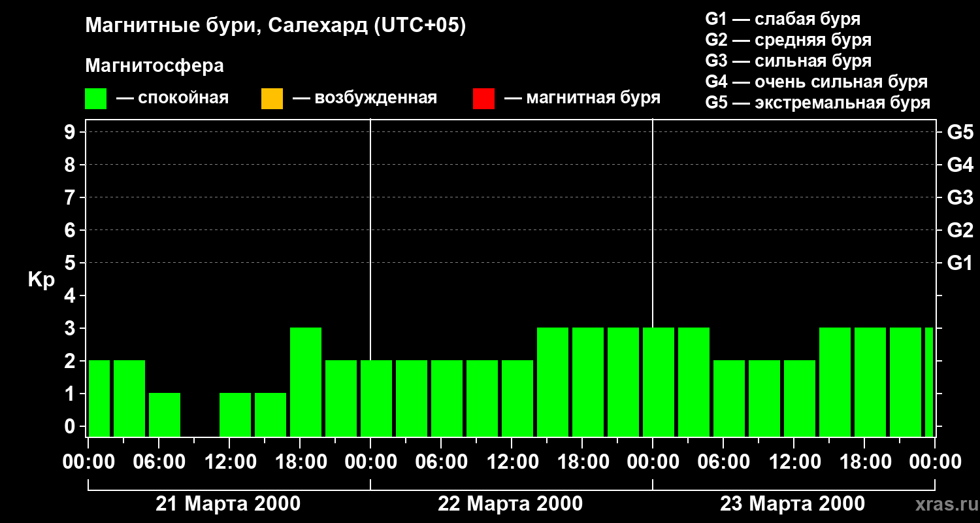Click the green 'спокойная' legend swatch
This screenshot has height=523, width=980.
point(96,99)
